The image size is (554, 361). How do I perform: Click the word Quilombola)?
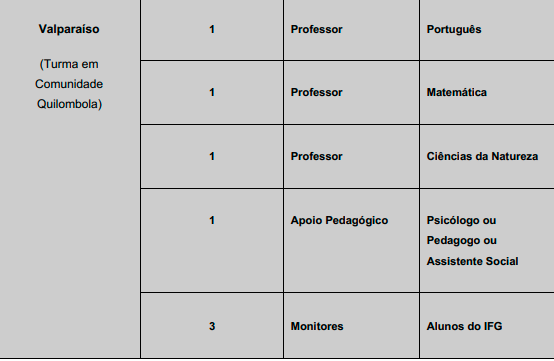click(69, 104)
